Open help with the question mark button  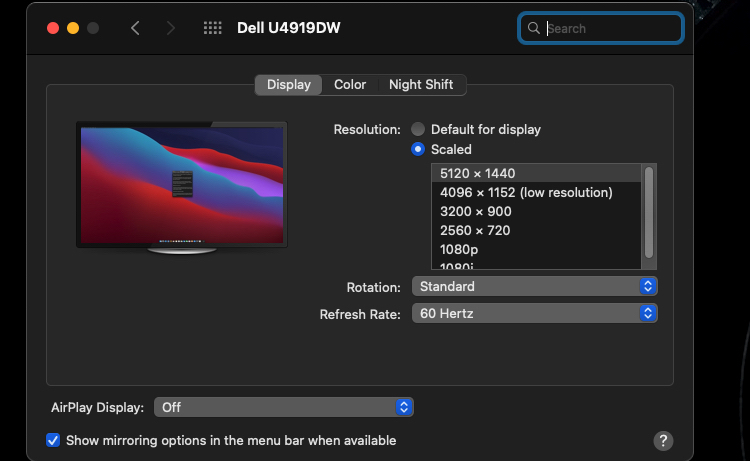[663, 440]
